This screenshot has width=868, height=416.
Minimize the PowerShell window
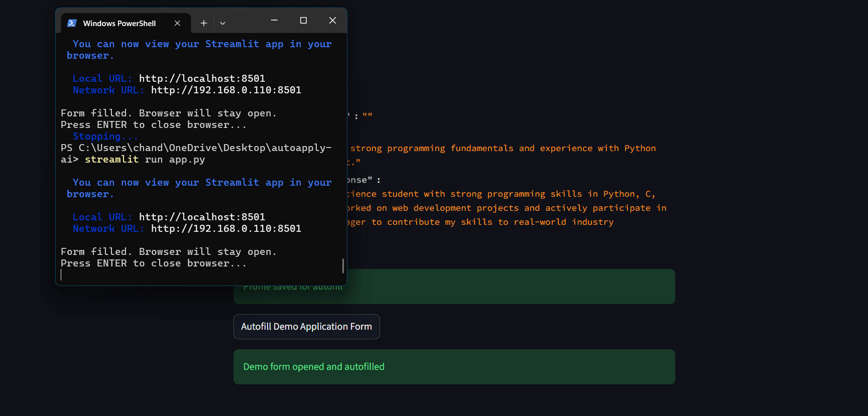[x=274, y=21]
